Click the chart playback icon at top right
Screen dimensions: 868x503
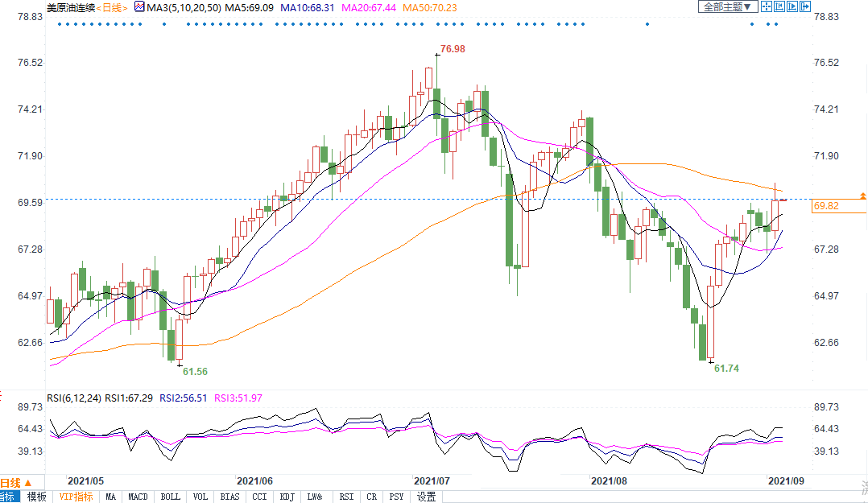point(793,6)
